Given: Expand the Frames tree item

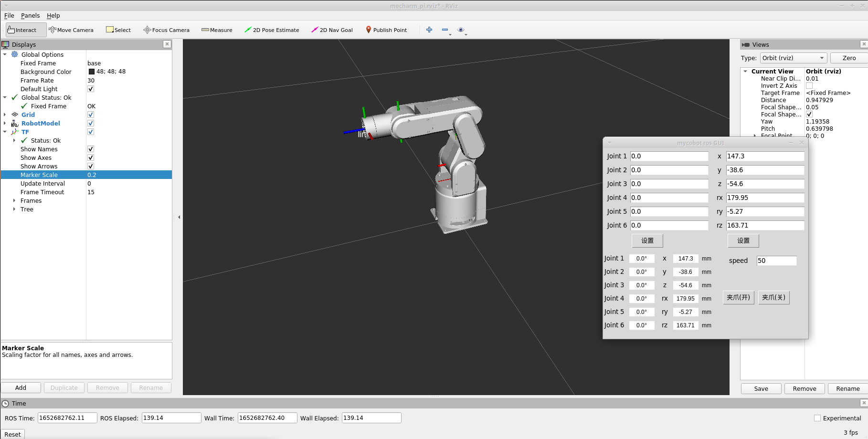Looking at the screenshot, I should click(14, 201).
